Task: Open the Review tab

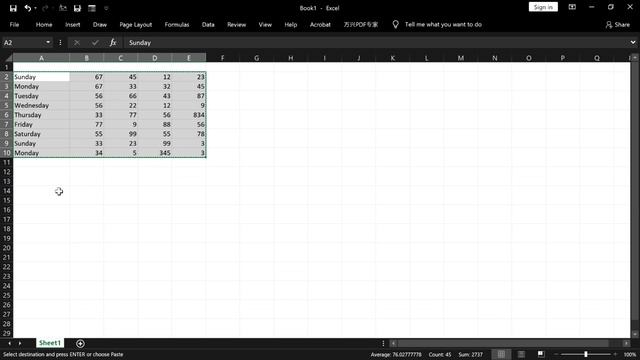Action: pos(236,24)
